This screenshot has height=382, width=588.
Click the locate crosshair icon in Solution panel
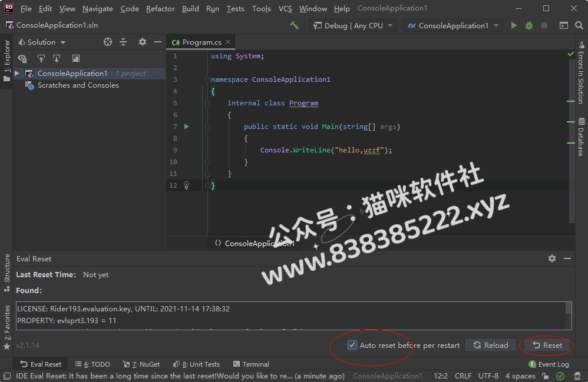pos(108,42)
